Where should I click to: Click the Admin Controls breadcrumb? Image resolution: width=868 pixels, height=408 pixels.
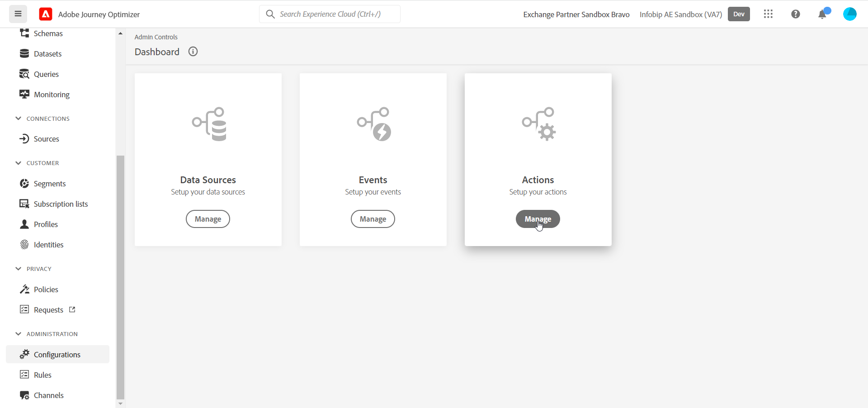coord(156,37)
